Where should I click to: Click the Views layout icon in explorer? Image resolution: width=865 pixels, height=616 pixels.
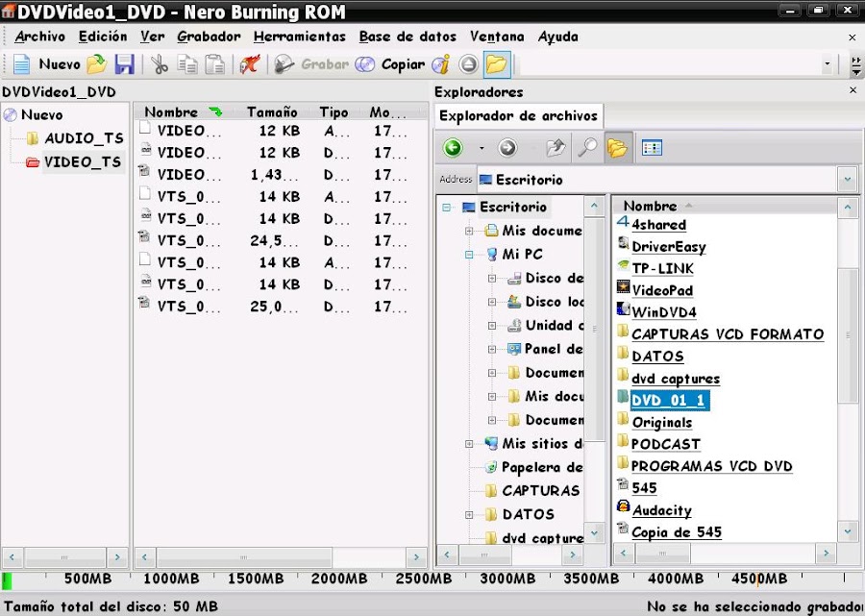[652, 148]
